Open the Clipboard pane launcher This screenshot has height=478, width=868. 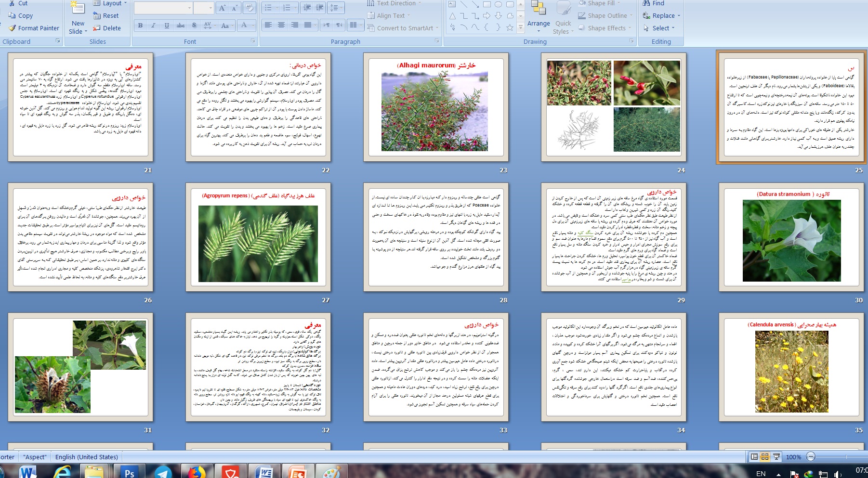click(58, 41)
